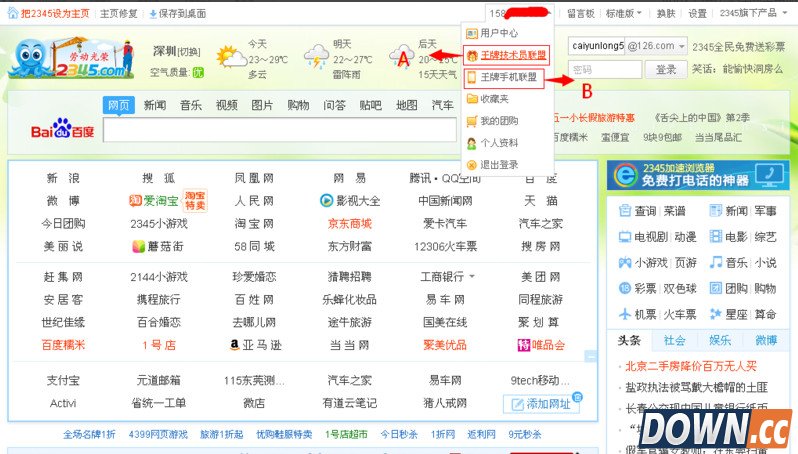Image resolution: width=798 pixels, height=454 pixels.
Task: Click today's sunny cloud weather icon
Action: point(231,56)
